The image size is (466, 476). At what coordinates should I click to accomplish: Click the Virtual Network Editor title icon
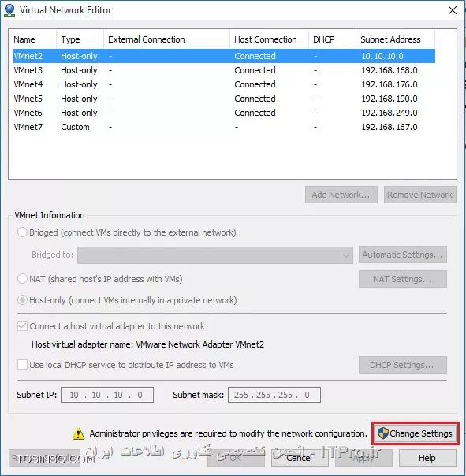point(9,10)
